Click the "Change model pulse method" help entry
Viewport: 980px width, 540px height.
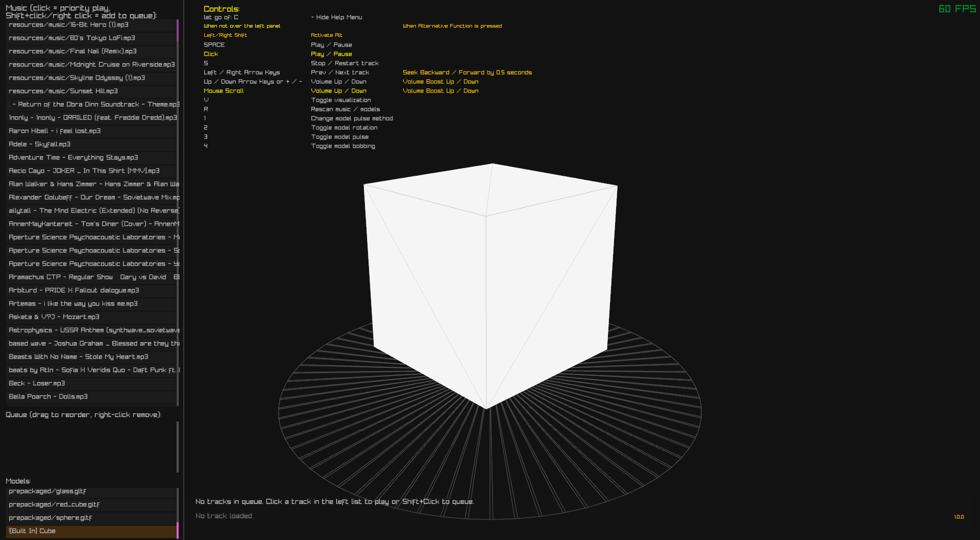352,119
